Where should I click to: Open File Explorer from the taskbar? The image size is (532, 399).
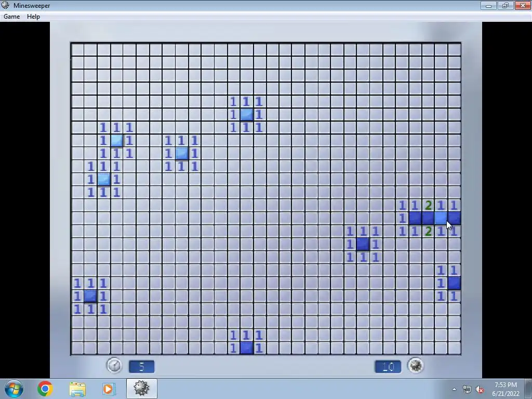77,389
